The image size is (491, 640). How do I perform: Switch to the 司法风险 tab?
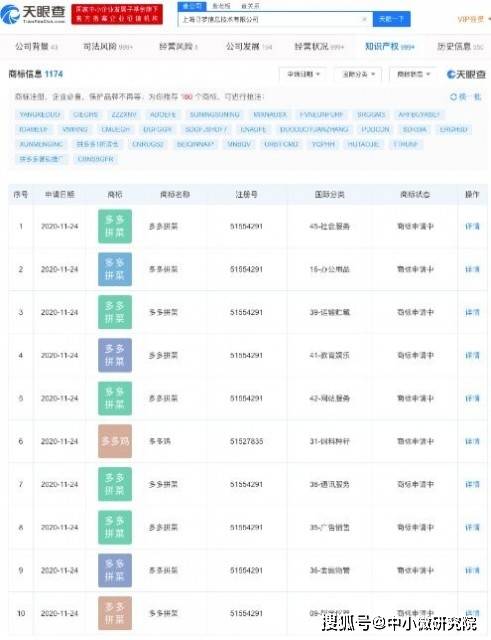(x=107, y=47)
